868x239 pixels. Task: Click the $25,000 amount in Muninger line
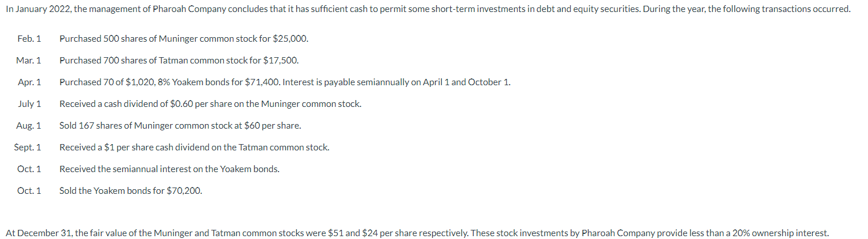tap(290, 39)
